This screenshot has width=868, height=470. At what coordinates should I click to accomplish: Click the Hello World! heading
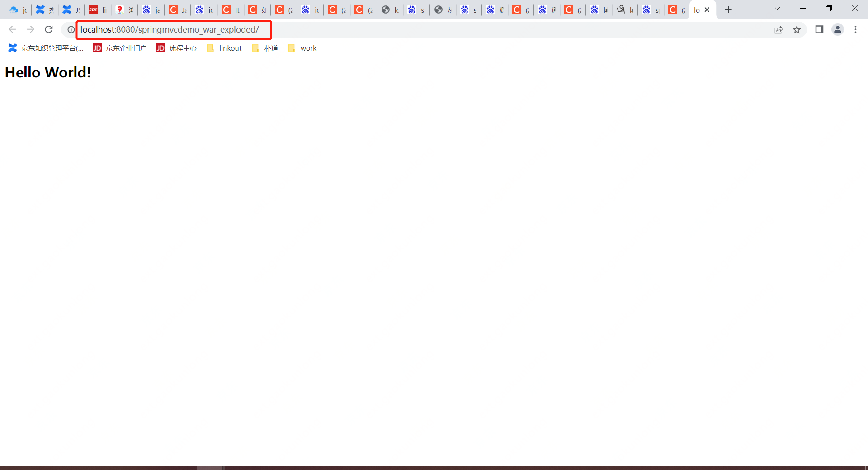click(x=48, y=72)
